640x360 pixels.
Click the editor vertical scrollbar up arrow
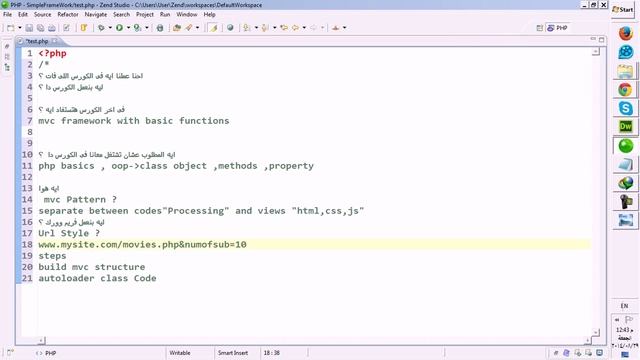596,52
